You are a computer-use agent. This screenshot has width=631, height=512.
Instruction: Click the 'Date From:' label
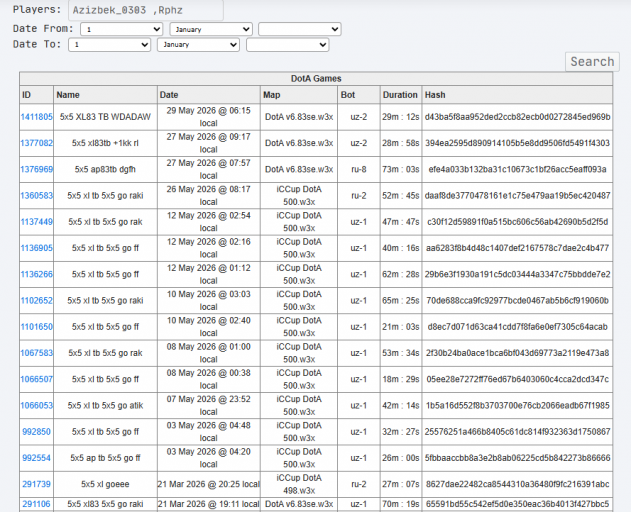pos(43,29)
